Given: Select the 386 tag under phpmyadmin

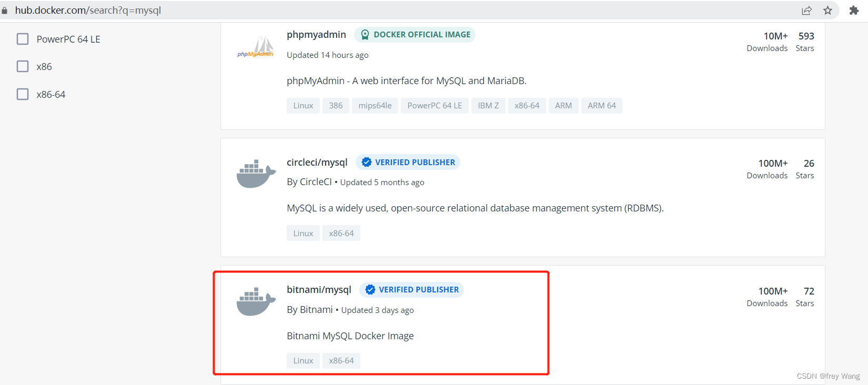Looking at the screenshot, I should (x=336, y=106).
